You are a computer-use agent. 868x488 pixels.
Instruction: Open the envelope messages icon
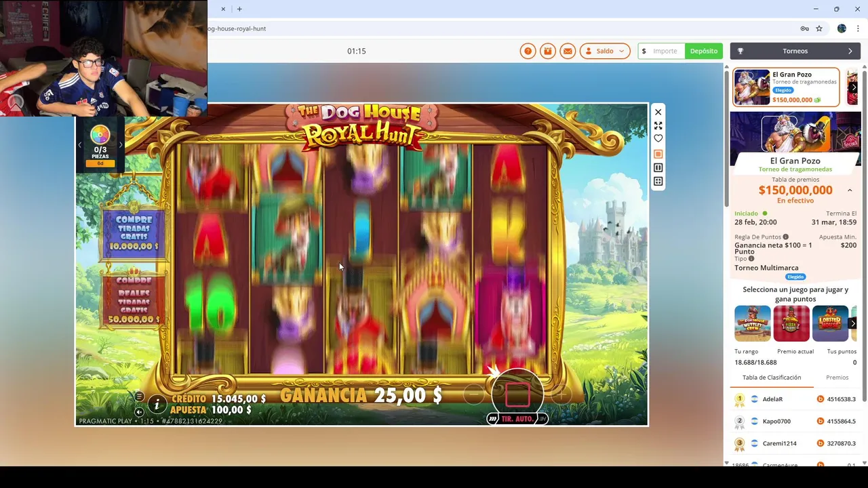point(568,51)
